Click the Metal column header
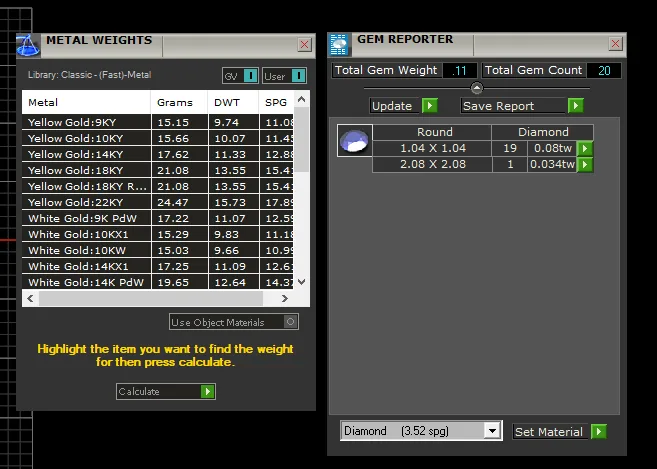Screen dimensions: 657x469 click(86, 102)
